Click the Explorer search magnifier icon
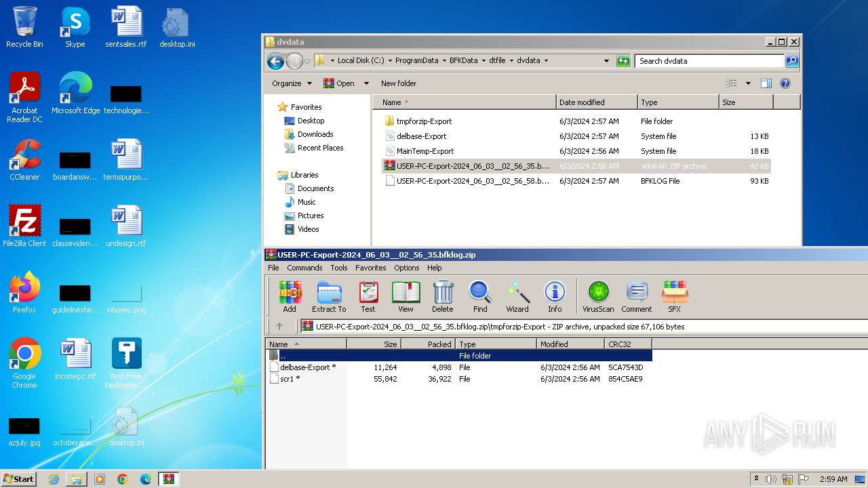Image resolution: width=868 pixels, height=488 pixels. coord(791,61)
